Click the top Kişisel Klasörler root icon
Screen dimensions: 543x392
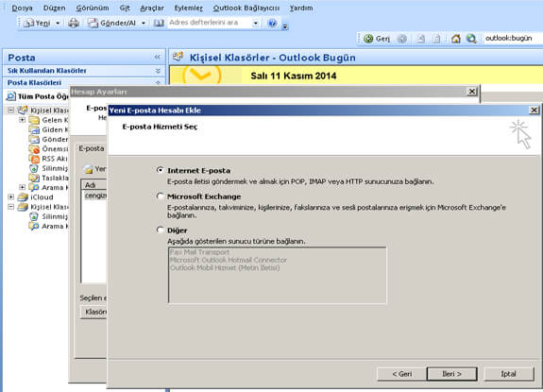[23, 111]
